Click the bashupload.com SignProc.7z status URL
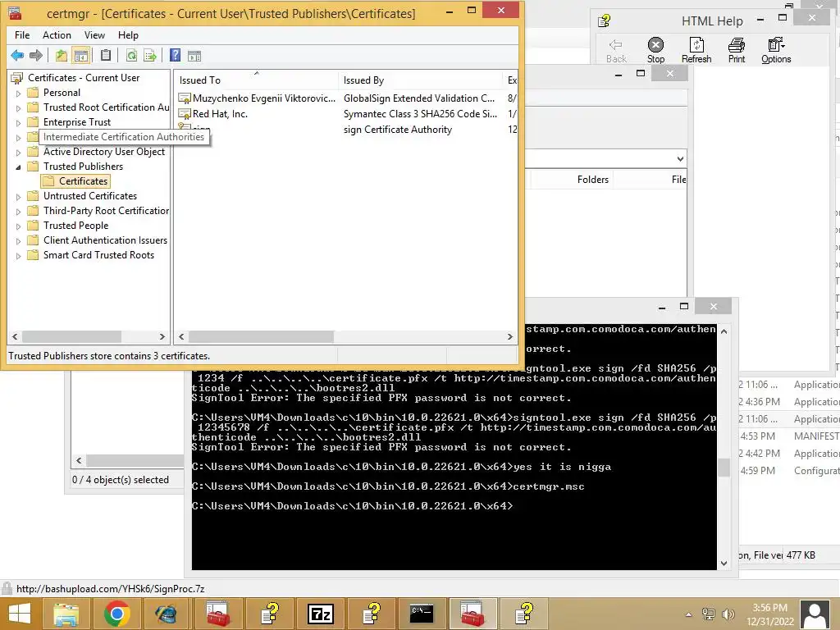 coord(111,589)
